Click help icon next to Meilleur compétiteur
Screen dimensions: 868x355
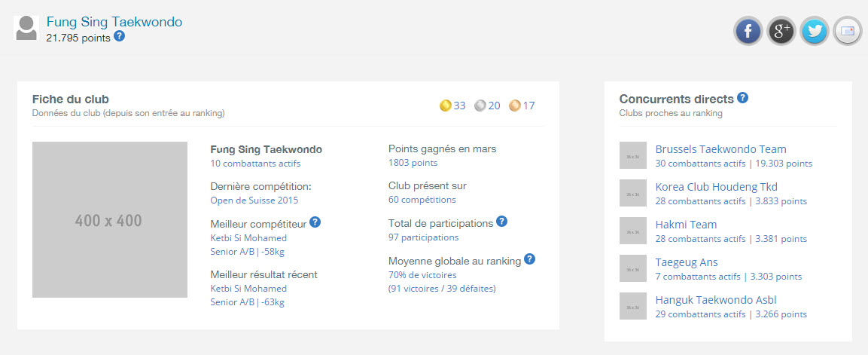[x=315, y=222]
